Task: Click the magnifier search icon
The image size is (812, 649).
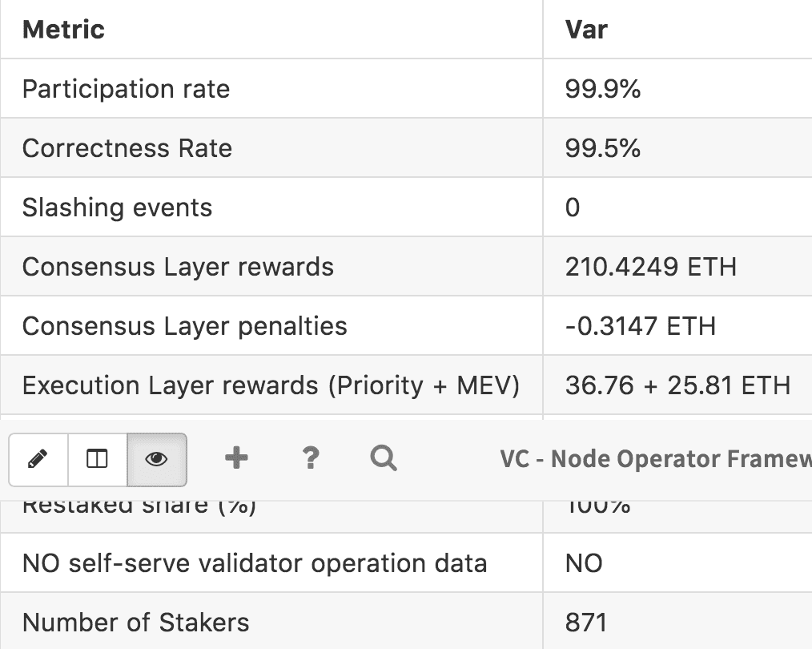Action: click(384, 458)
